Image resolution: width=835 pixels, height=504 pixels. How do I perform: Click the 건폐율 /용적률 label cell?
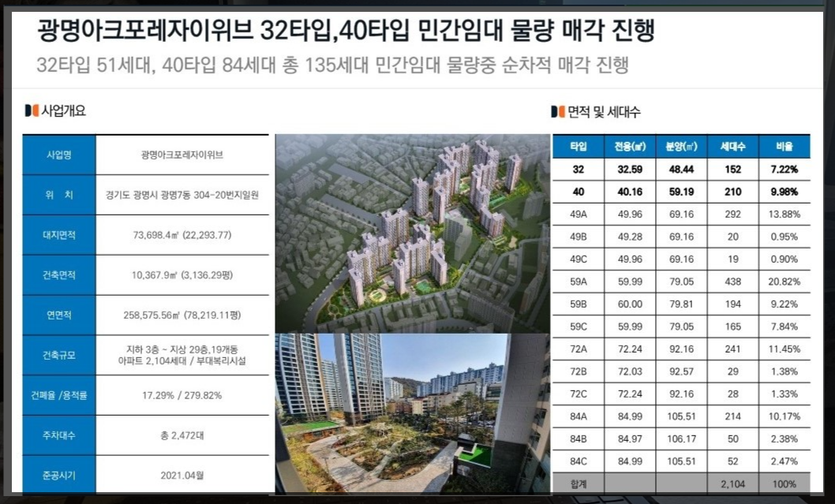pyautogui.click(x=59, y=395)
